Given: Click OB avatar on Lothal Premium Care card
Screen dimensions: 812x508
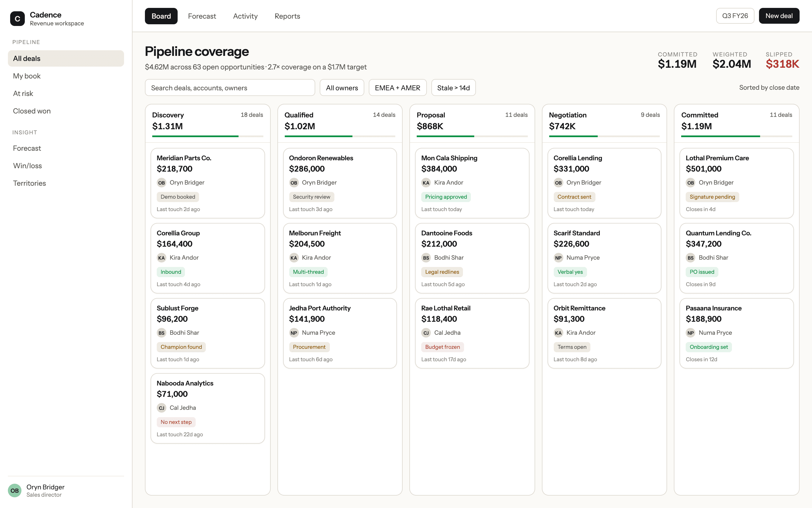Looking at the screenshot, I should pos(690,182).
